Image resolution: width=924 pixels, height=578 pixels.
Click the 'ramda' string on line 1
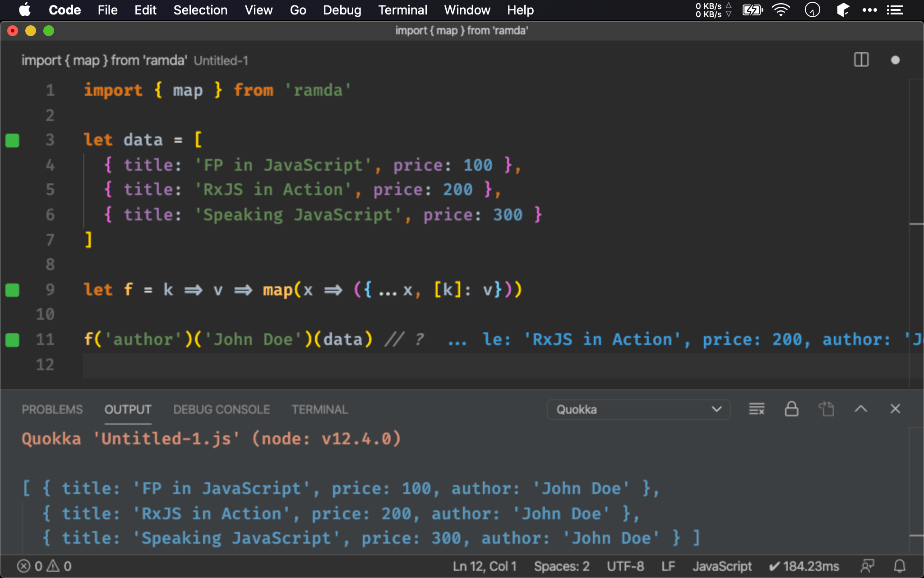[318, 90]
